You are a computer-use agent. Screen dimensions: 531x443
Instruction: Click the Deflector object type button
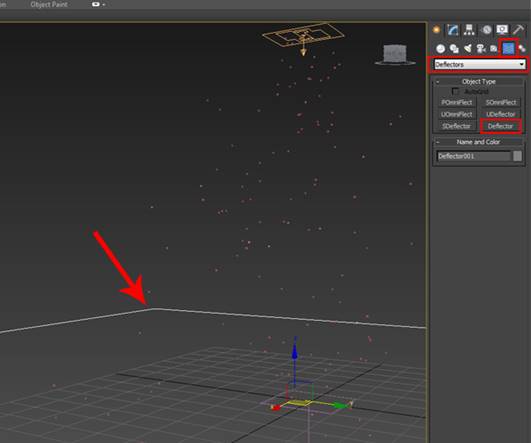(x=501, y=126)
